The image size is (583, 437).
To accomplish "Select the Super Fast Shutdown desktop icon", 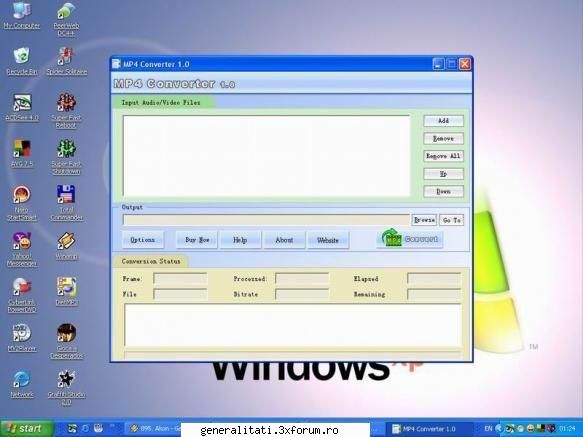I will (x=66, y=157).
